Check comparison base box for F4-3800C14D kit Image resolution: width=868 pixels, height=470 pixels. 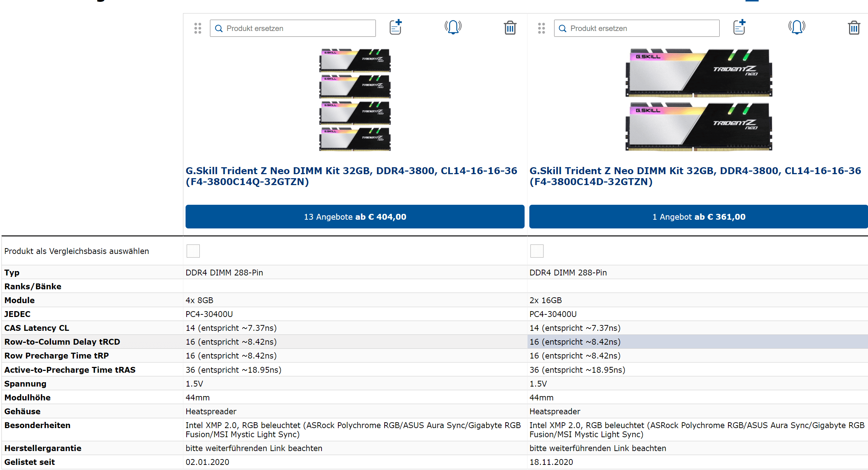tap(537, 251)
